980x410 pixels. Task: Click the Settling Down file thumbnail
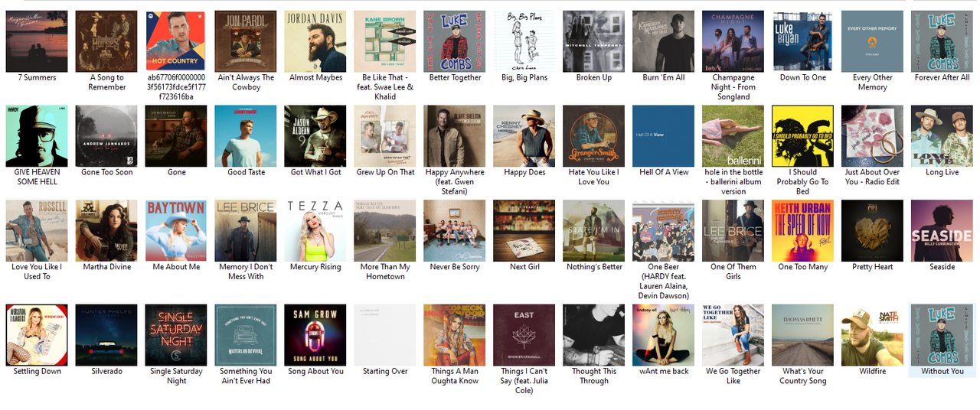point(37,335)
